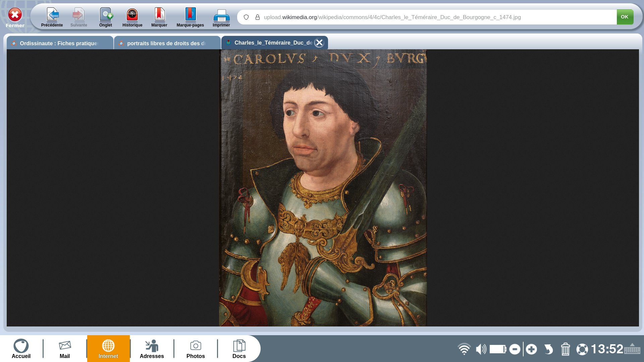Switch to portraits libres de droits tab

tap(167, 43)
